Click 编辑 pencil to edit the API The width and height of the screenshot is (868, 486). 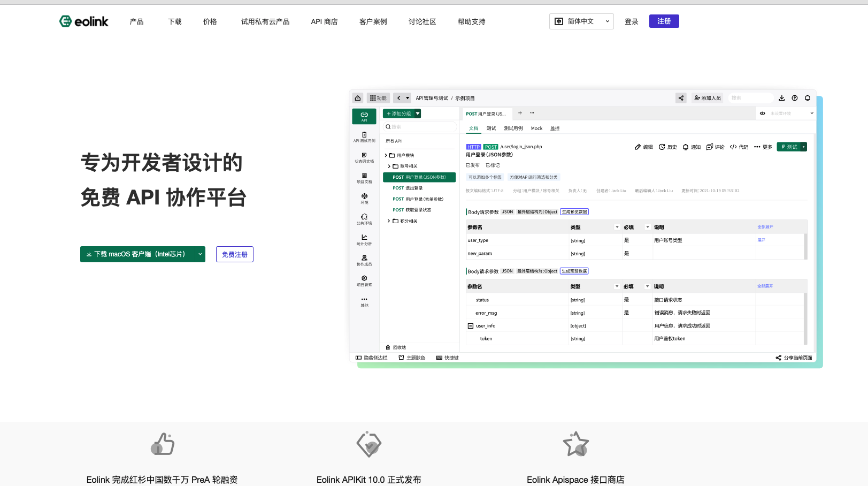(x=644, y=147)
